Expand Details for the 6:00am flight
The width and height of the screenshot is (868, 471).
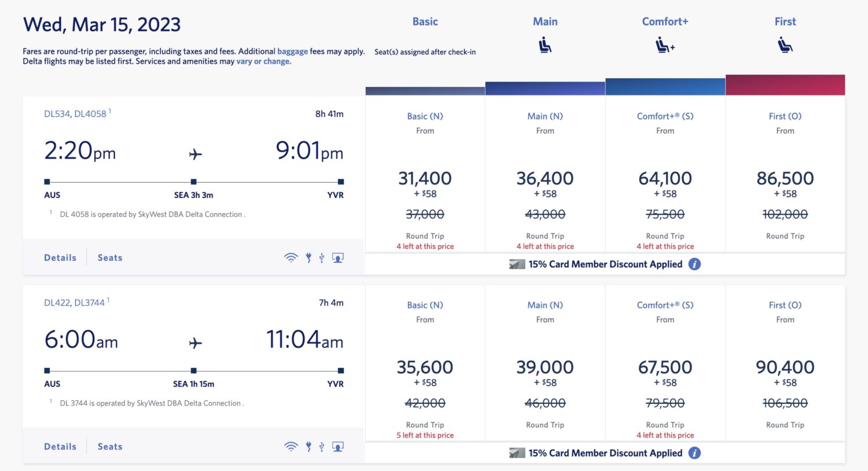60,446
